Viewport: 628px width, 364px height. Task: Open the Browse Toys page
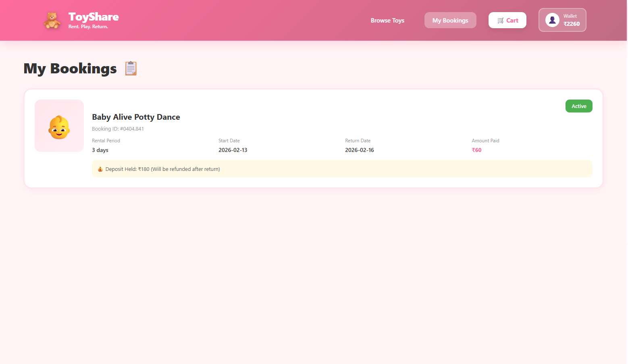point(387,21)
